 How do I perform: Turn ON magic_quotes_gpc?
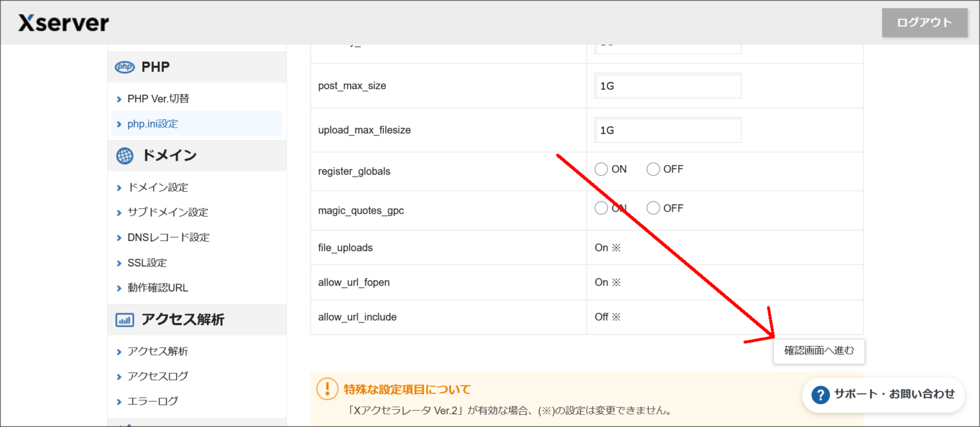[600, 208]
